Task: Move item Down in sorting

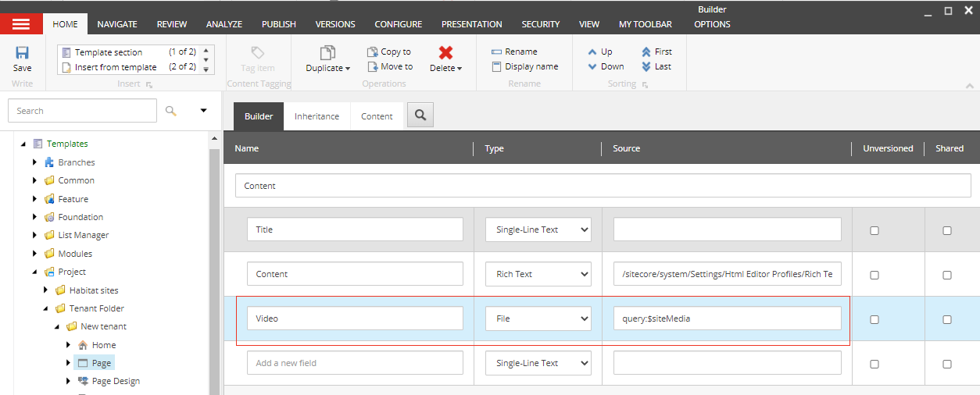Action: (x=606, y=66)
